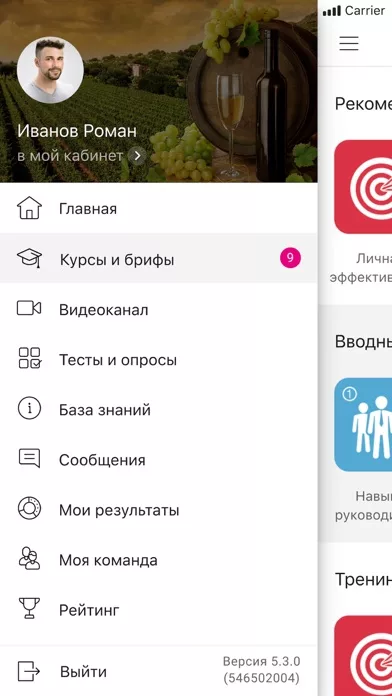
Task: Open Рейтинг menu item
Action: click(158, 609)
